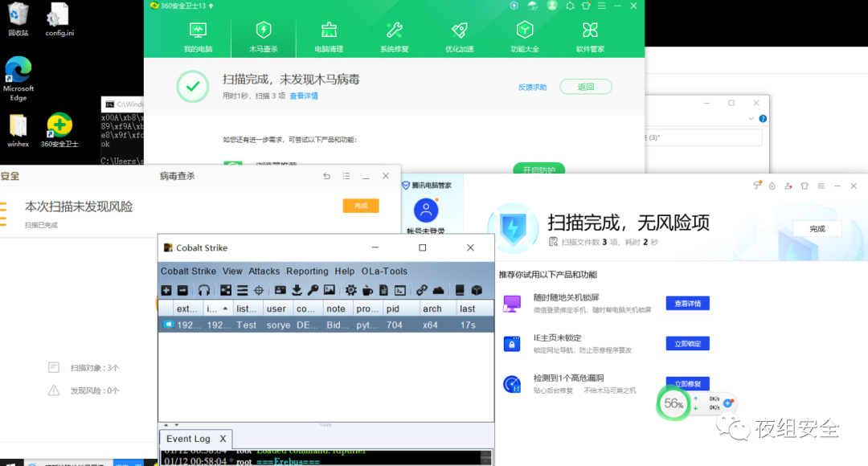Click Tencent PC Manager account avatar

(x=426, y=211)
